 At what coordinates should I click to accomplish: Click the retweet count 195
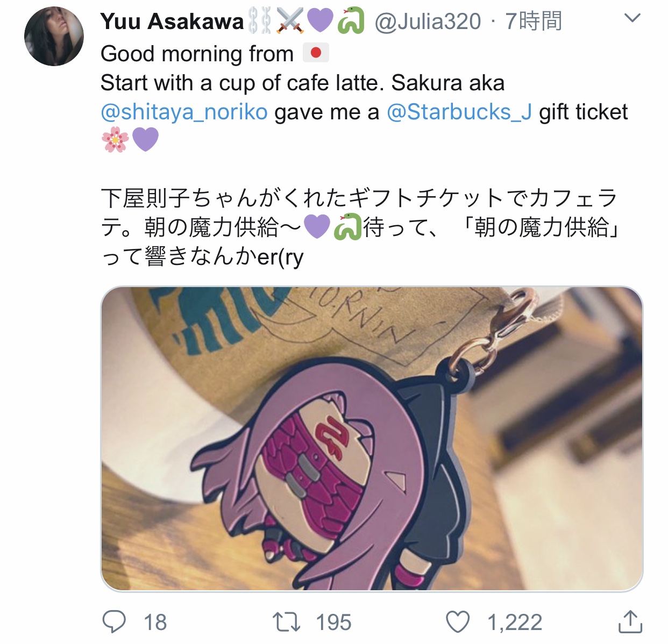coord(333,622)
